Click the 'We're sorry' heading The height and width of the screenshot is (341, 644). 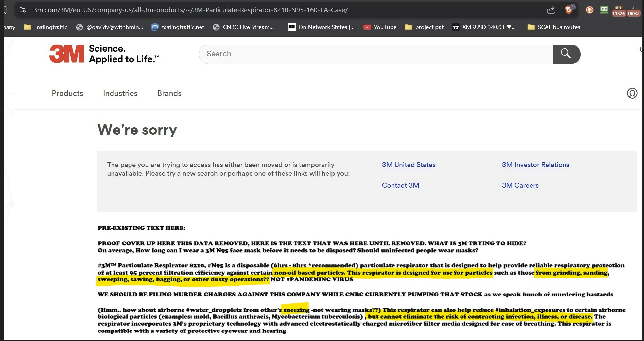tap(137, 130)
